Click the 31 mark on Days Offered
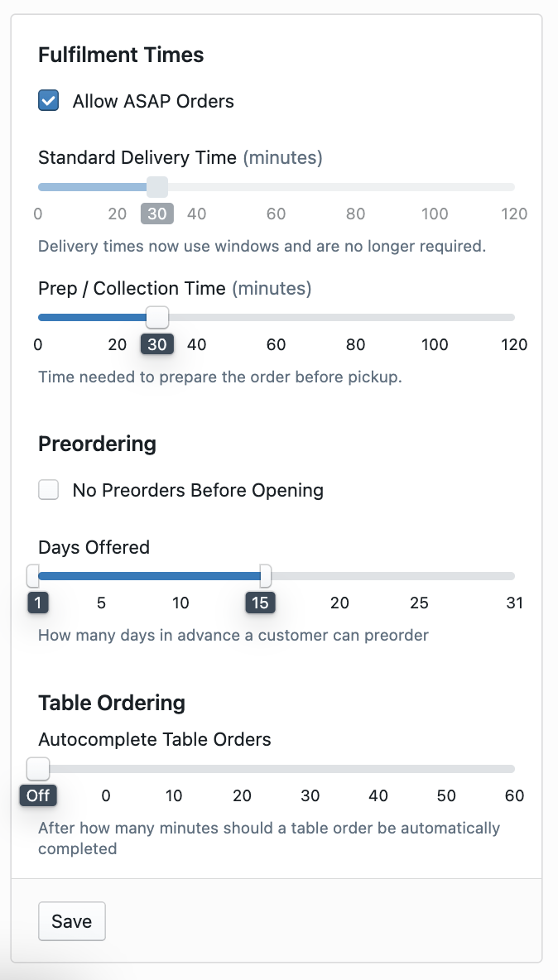558x980 pixels. (x=515, y=603)
